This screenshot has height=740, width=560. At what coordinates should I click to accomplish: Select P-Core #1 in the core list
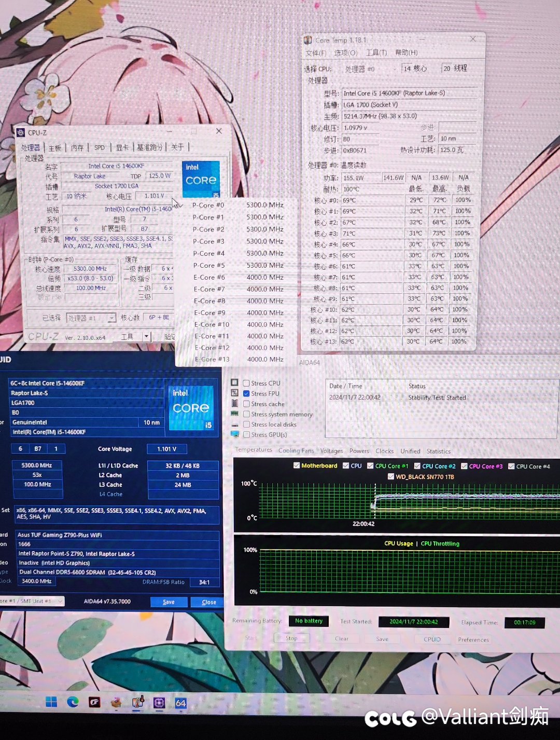(x=237, y=217)
